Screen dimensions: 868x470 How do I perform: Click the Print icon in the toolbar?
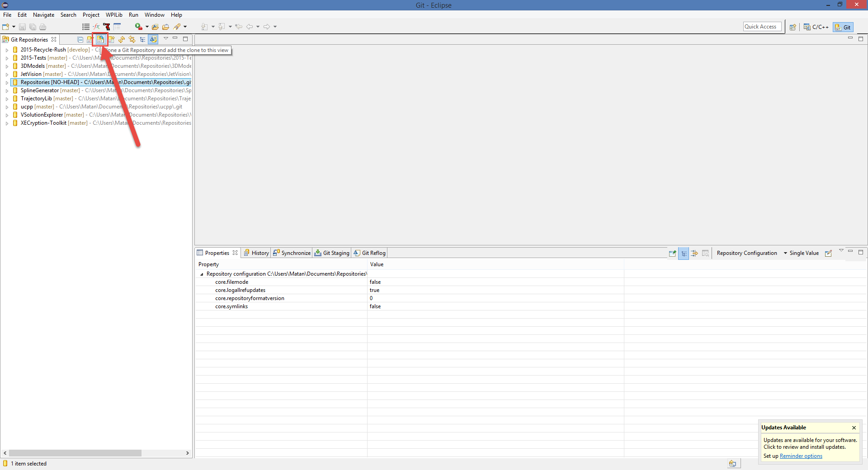[43, 27]
